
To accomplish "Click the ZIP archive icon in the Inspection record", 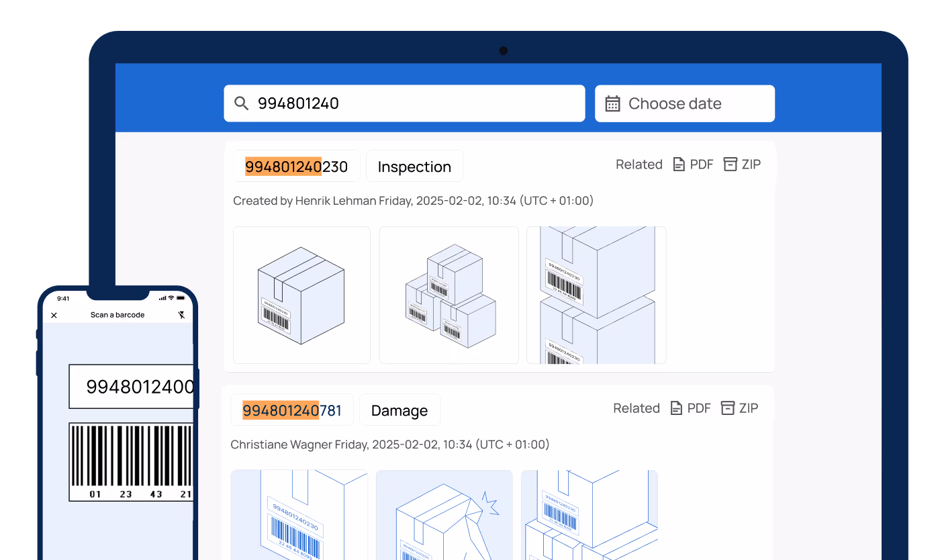I will [x=731, y=165].
